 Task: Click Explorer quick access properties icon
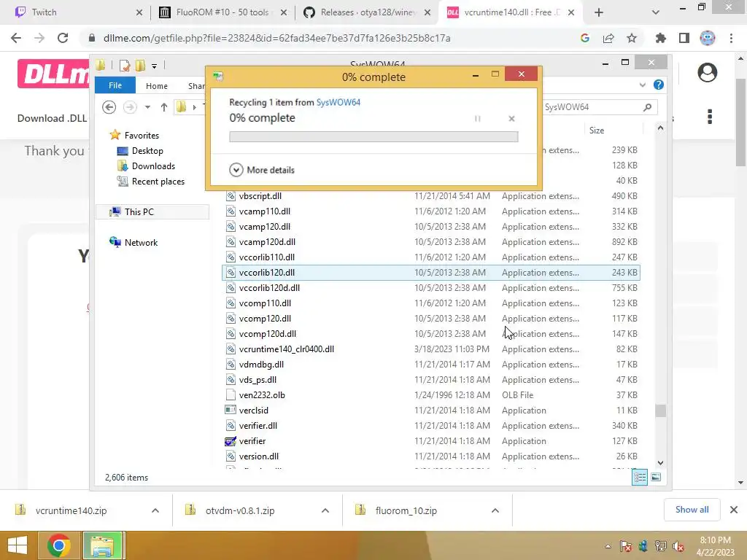click(125, 65)
